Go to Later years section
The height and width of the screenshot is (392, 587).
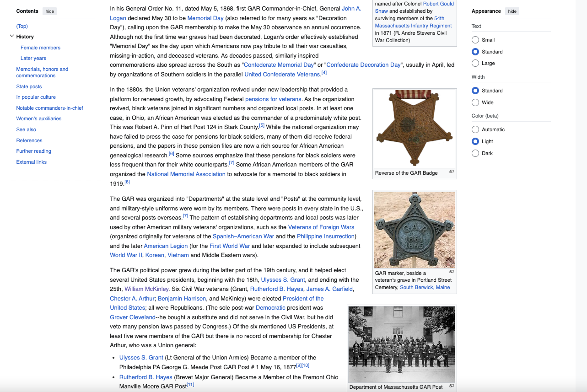point(33,58)
